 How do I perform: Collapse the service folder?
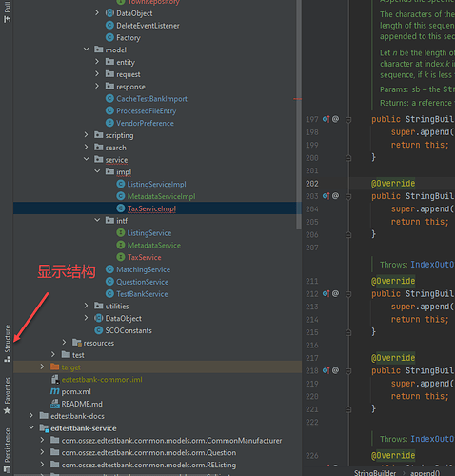[x=86, y=159]
